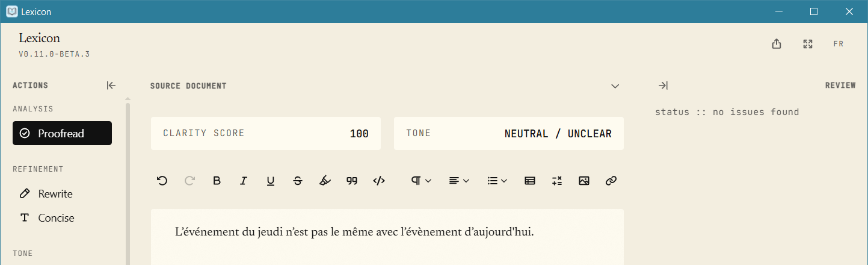Open the paragraph style dropdown

pos(421,181)
